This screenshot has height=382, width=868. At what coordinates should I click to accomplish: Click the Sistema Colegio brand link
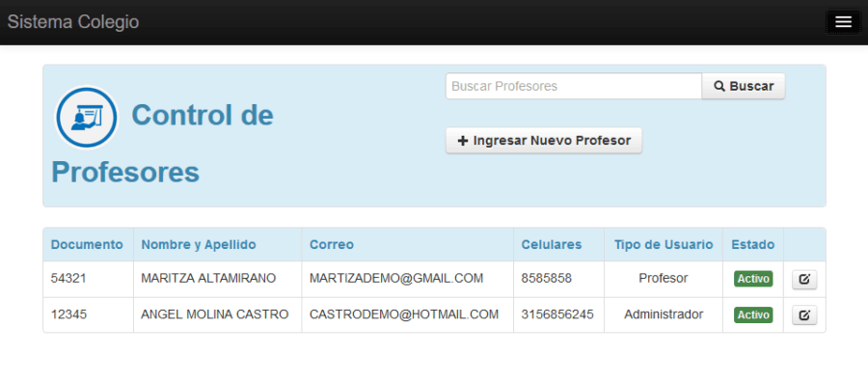click(x=73, y=22)
